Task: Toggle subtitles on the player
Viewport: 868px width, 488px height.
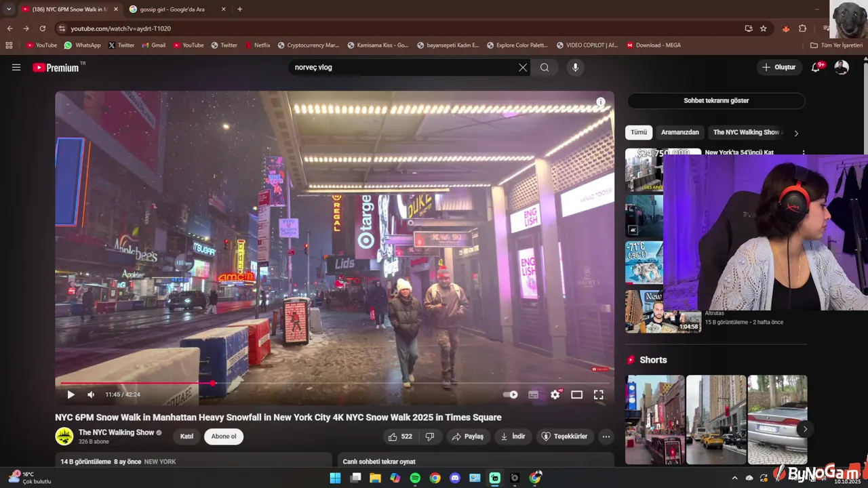Action: click(534, 394)
